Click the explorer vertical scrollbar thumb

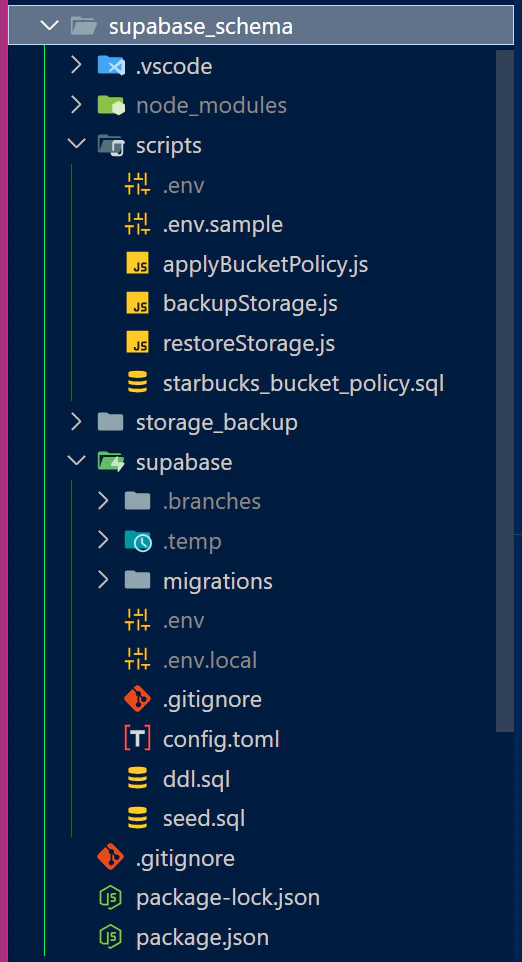[x=505, y=391]
